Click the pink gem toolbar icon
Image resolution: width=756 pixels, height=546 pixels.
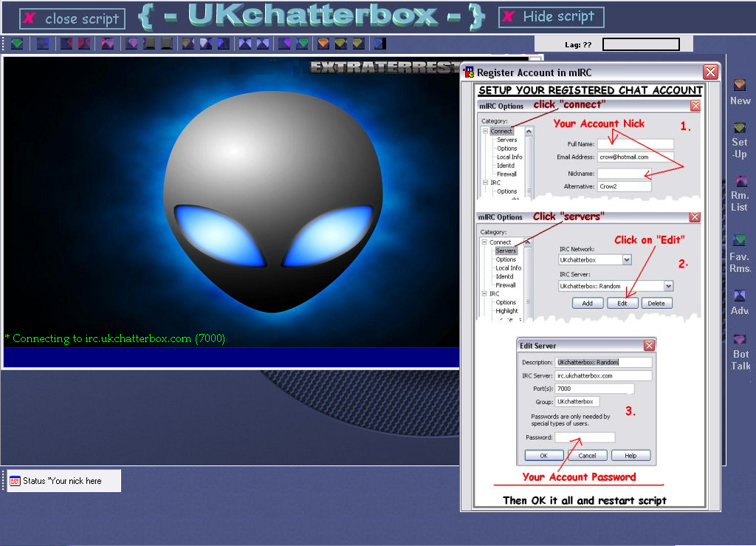coord(108,44)
